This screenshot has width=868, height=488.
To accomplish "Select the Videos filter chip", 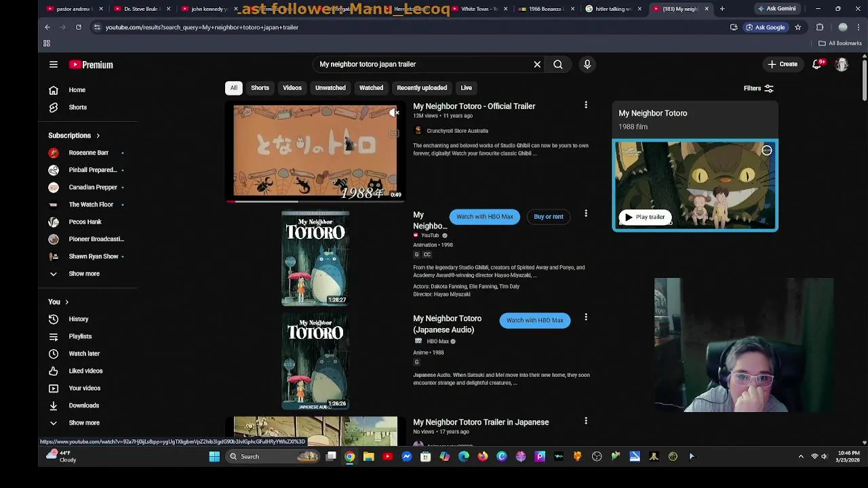I will [x=292, y=87].
